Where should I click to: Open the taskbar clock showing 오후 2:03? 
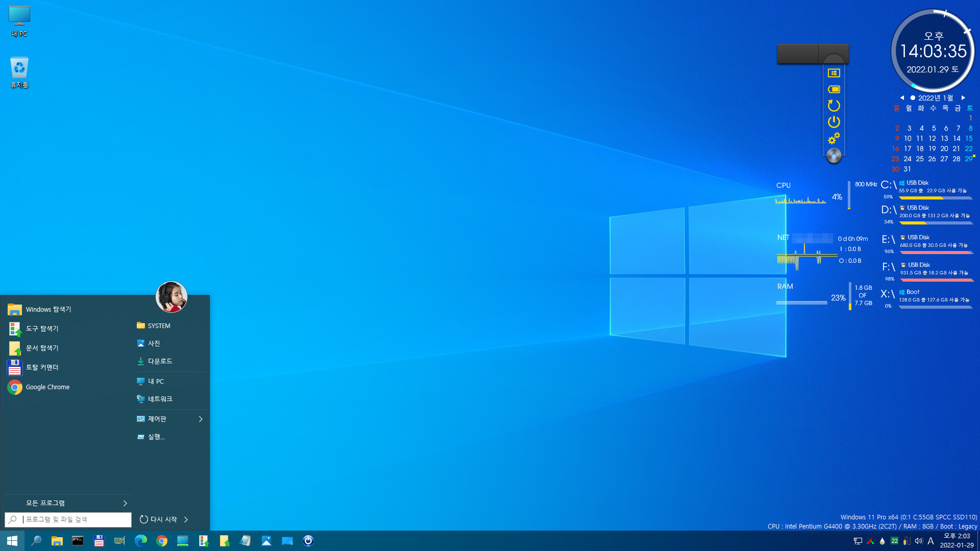(x=957, y=541)
